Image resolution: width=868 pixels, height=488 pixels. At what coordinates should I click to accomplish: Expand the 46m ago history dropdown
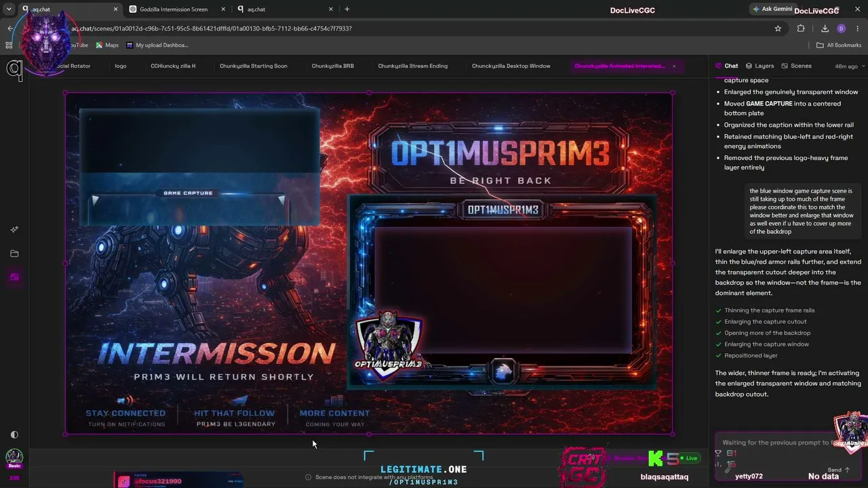[849, 66]
